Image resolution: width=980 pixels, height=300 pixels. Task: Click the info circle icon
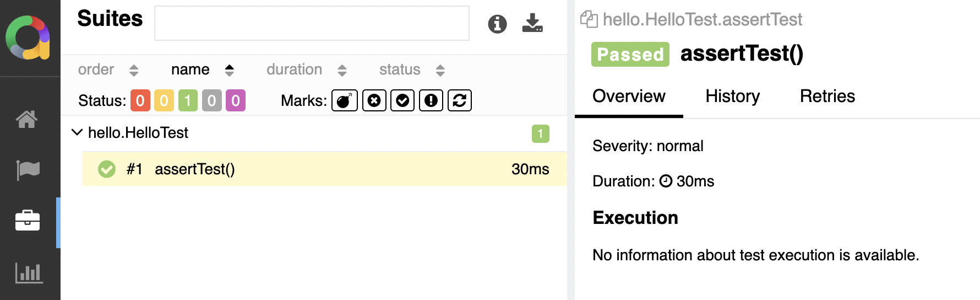point(497,24)
